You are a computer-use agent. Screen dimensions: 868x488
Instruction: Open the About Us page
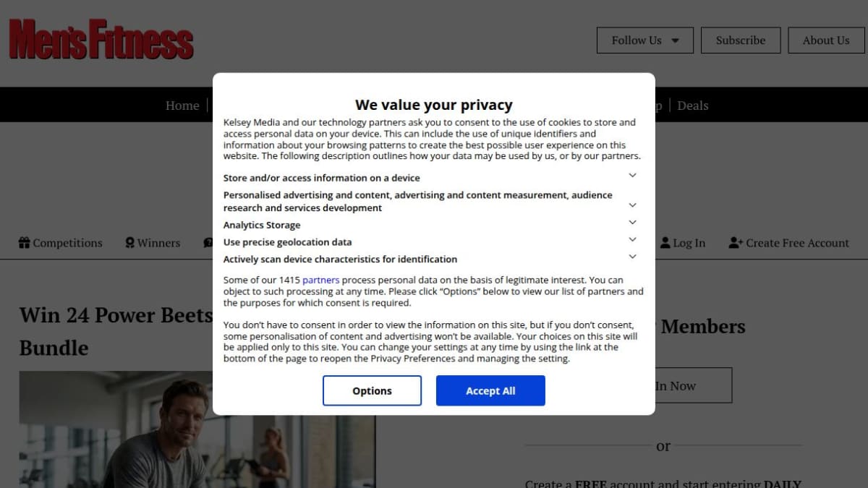click(x=826, y=40)
